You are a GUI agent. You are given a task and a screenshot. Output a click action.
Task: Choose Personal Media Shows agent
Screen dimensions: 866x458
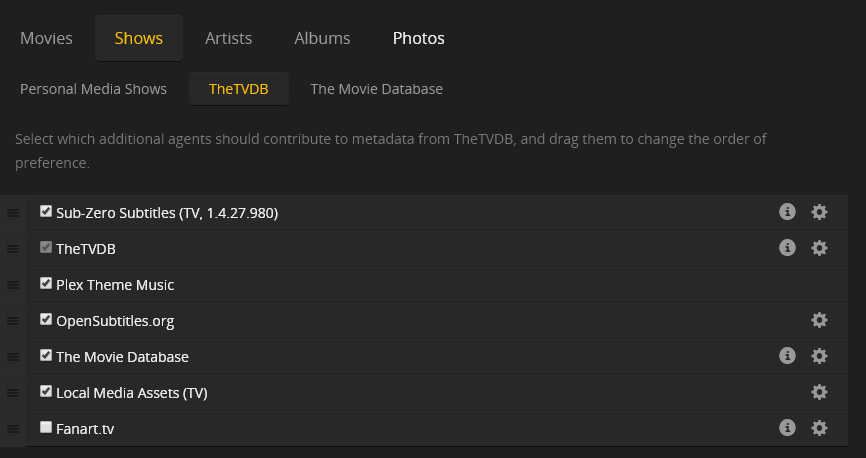(x=93, y=89)
